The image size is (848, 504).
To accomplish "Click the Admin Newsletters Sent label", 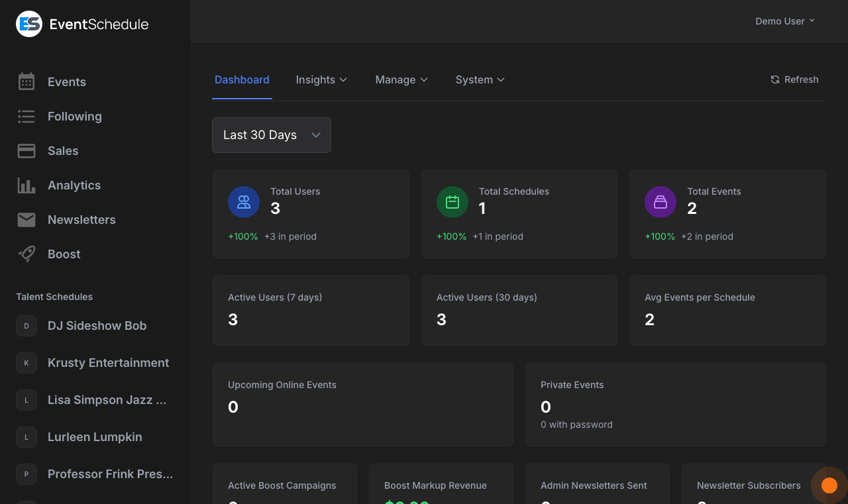I will [x=594, y=485].
